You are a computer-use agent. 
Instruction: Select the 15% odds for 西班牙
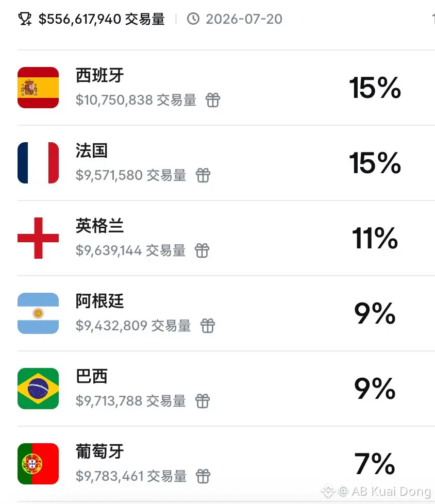pos(375,88)
